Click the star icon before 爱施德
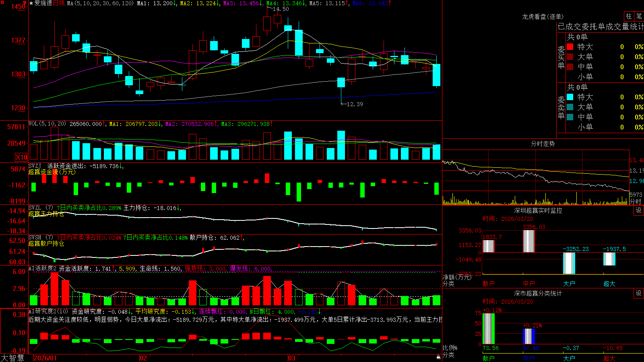Screen dimensions: 644x362 click(x=31, y=3)
